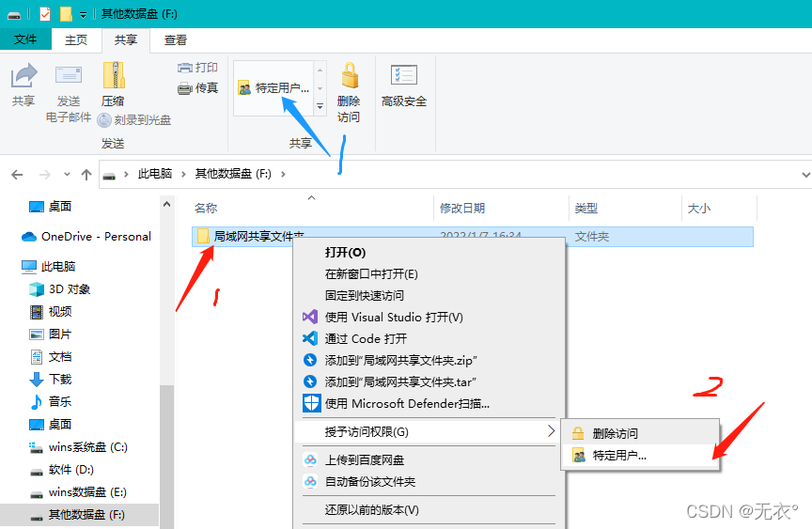Choose 删除访问 in access submenu
This screenshot has height=529, width=812.
click(640, 433)
